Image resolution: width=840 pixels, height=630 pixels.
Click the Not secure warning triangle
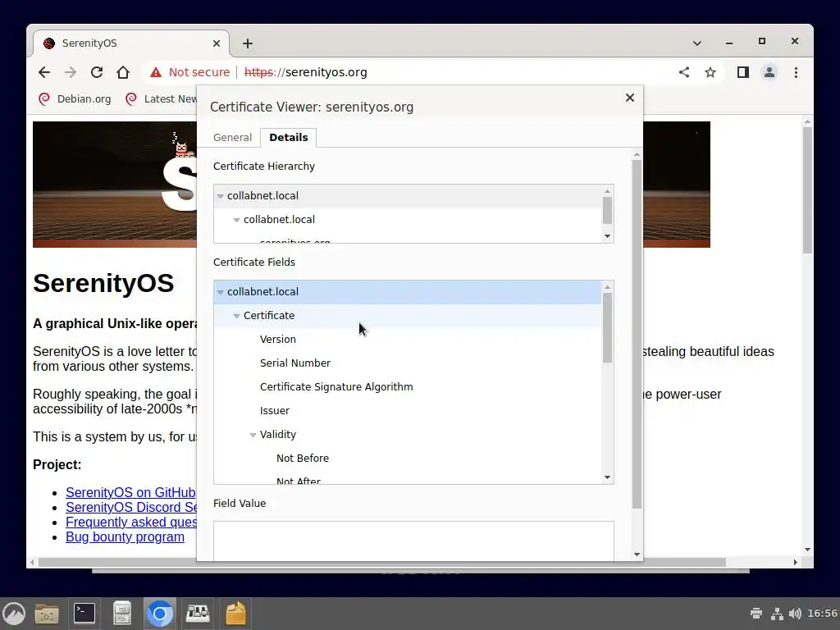click(155, 72)
